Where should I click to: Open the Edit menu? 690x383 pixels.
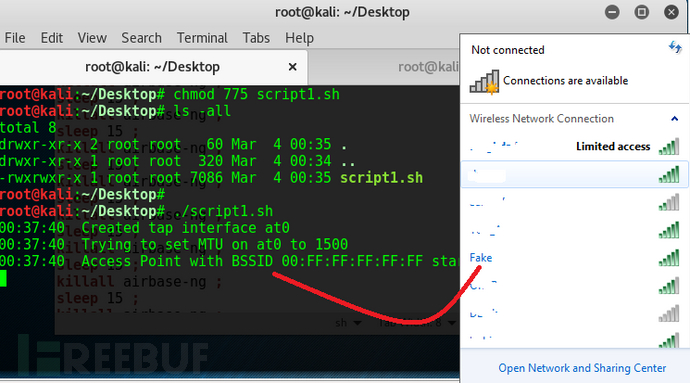[51, 38]
